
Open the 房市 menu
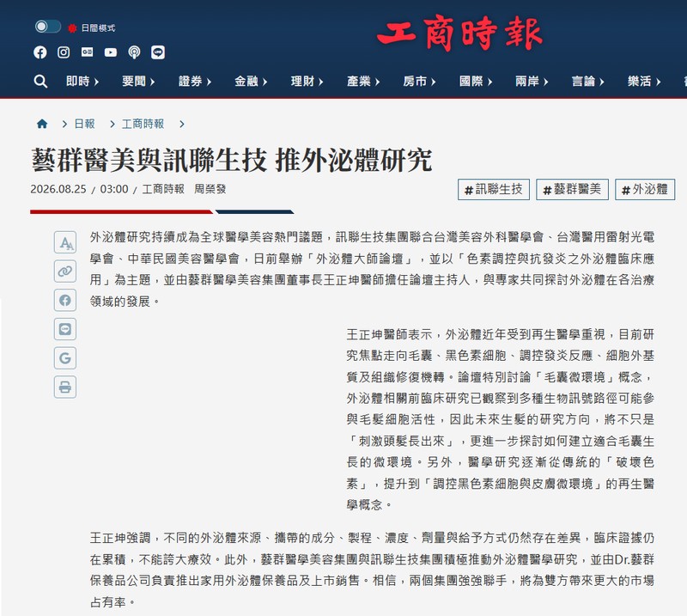(419, 81)
